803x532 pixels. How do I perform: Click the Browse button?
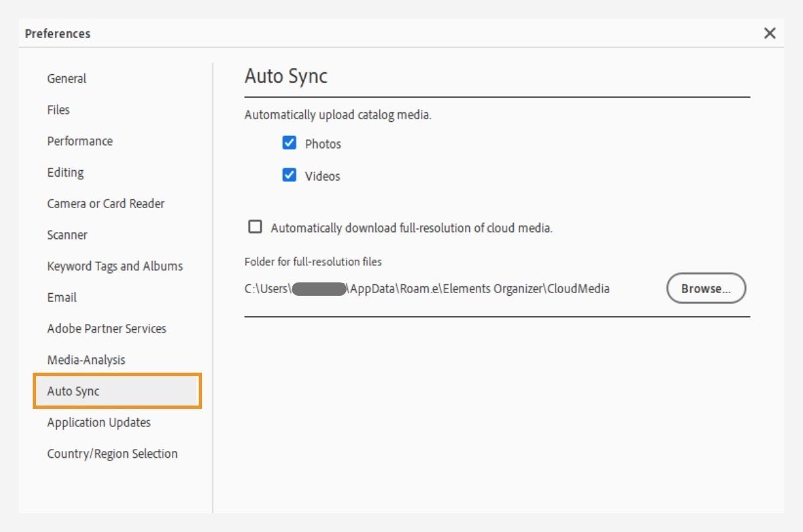[705, 288]
